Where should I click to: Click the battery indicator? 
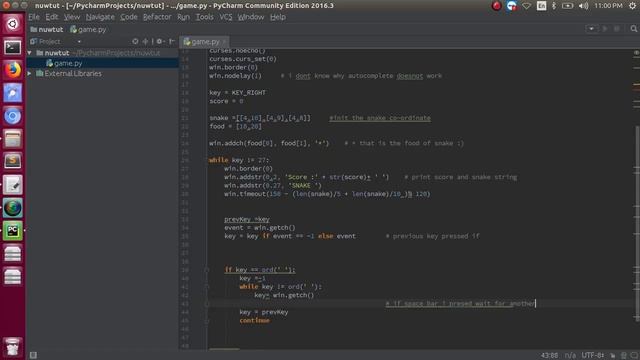point(567,6)
